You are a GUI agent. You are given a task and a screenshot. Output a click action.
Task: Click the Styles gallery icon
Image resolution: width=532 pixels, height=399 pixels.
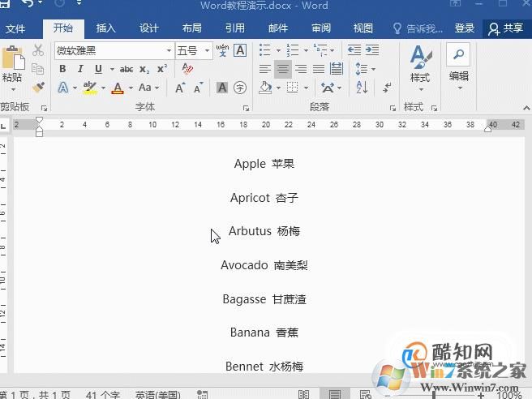[421, 57]
